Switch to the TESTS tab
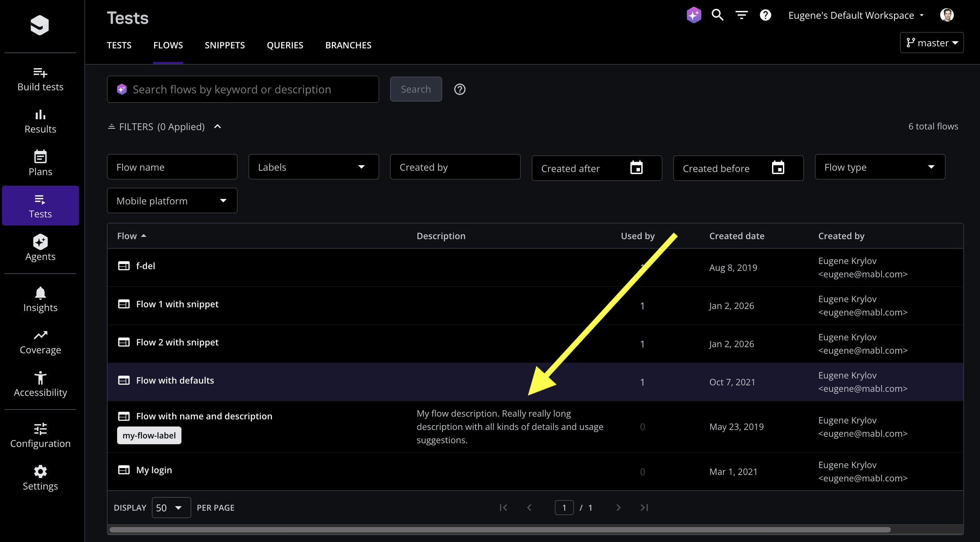The height and width of the screenshot is (542, 980). (119, 45)
